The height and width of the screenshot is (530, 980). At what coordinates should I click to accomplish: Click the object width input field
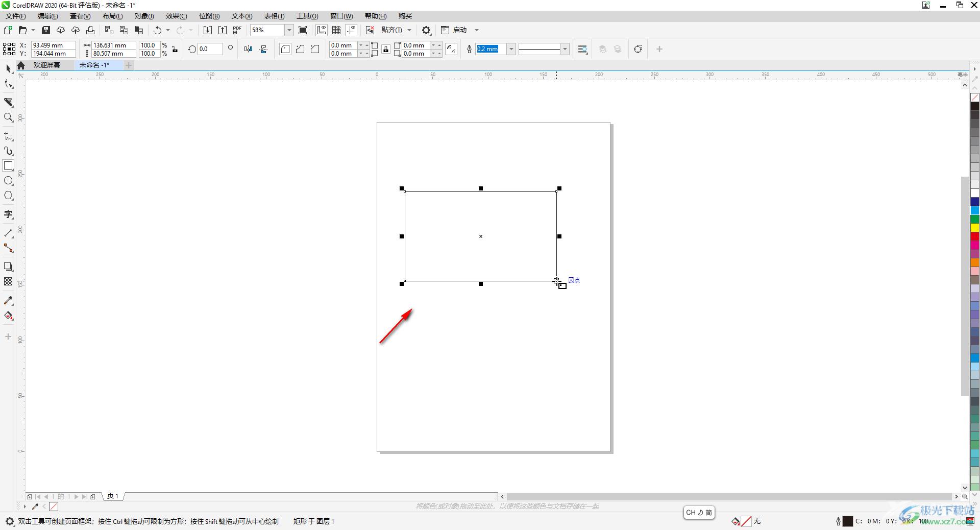113,45
